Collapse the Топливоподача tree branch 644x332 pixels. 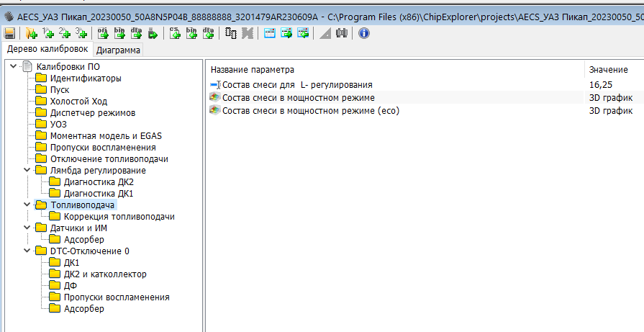click(x=27, y=205)
